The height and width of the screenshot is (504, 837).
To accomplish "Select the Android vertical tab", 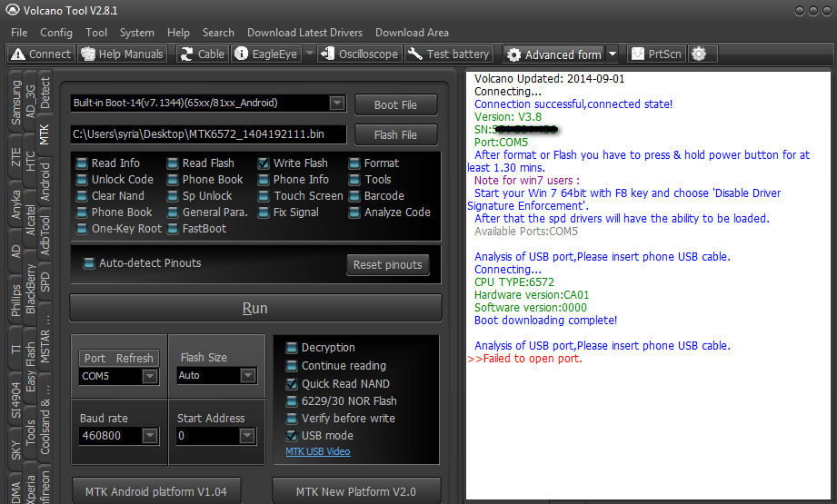I will coord(45,182).
